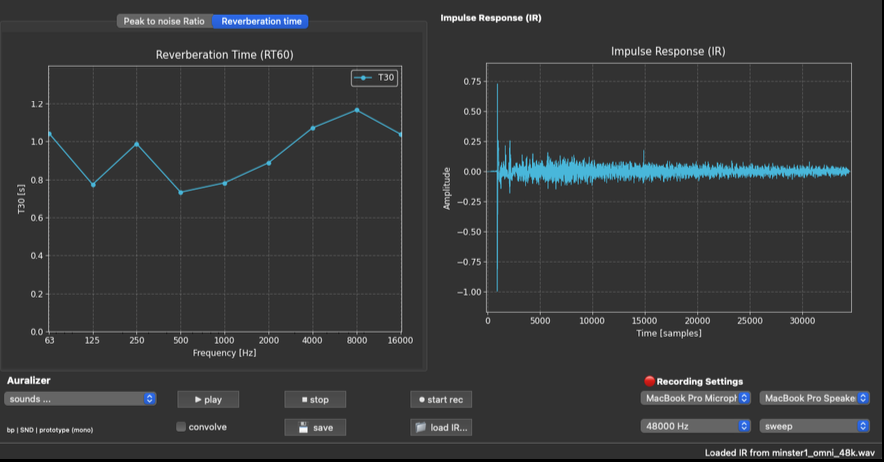
Task: Enable the convolve checkbox
Action: coord(181,427)
